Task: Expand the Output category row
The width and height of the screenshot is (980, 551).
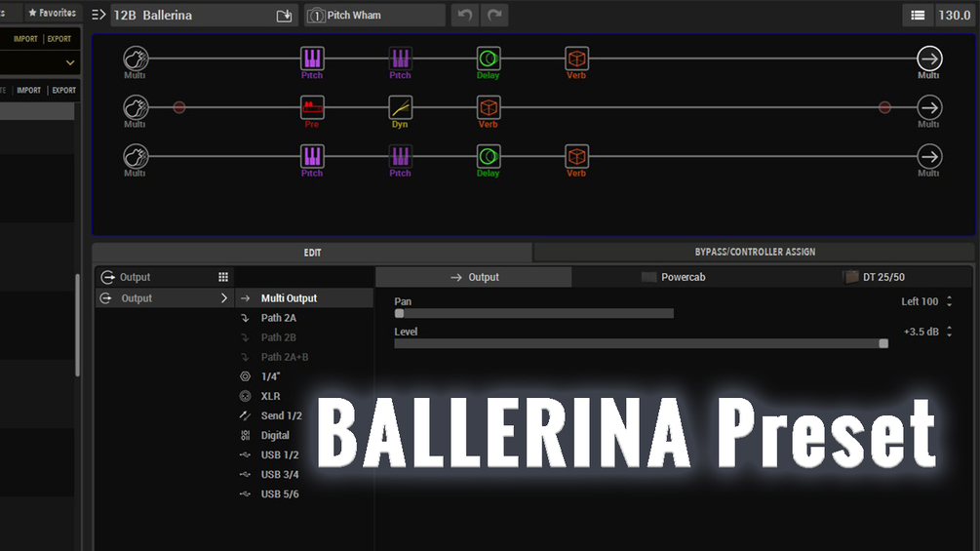Action: pos(165,298)
